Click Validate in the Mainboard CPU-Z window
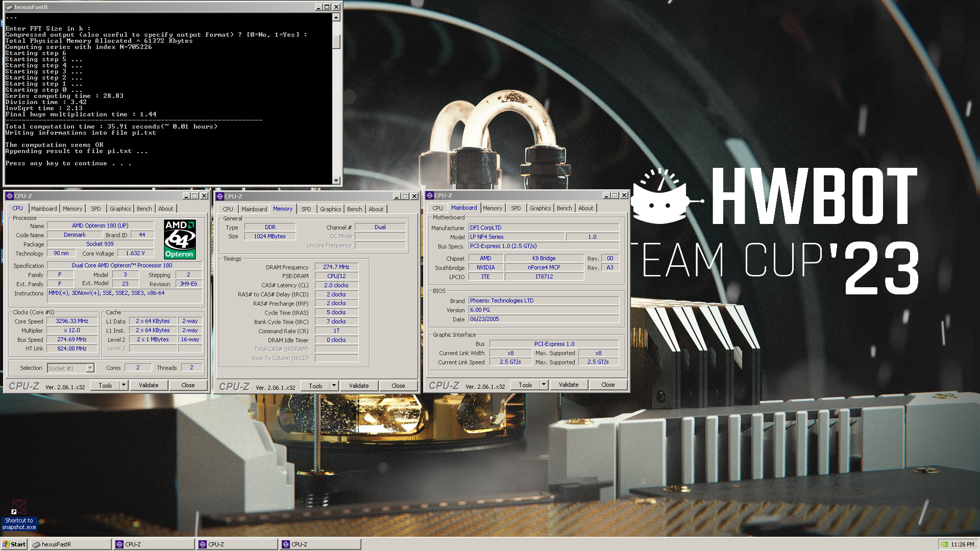Viewport: 980px width, 551px height. [x=569, y=385]
